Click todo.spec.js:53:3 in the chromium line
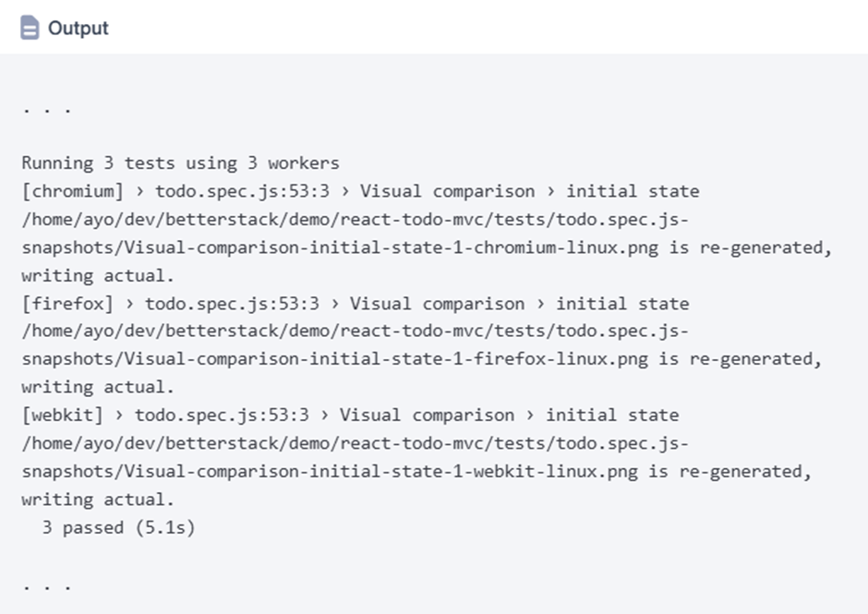Viewport: 868px width, 614px height. coord(242,191)
